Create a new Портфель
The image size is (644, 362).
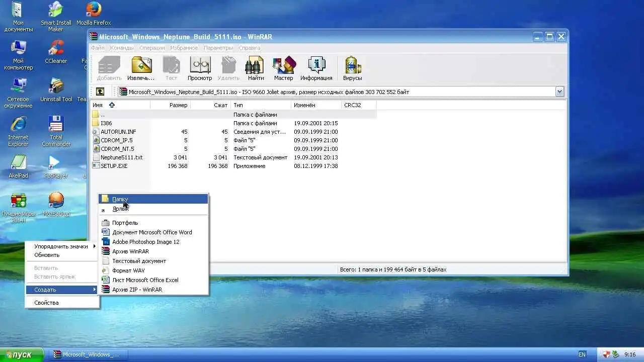[x=153, y=223]
